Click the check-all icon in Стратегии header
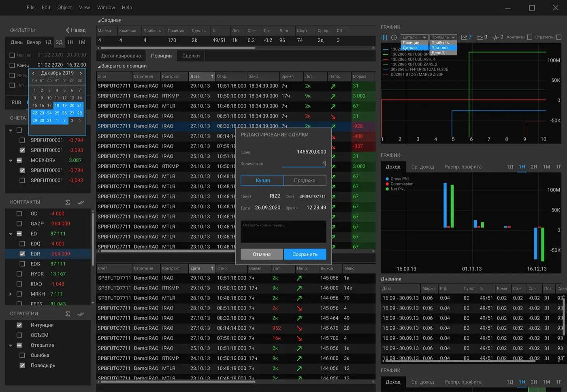Image resolution: width=567 pixels, height=392 pixels. click(x=81, y=314)
